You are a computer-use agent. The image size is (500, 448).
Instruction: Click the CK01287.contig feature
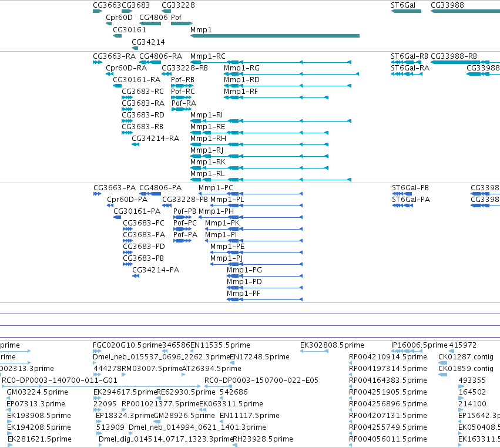coord(442,363)
